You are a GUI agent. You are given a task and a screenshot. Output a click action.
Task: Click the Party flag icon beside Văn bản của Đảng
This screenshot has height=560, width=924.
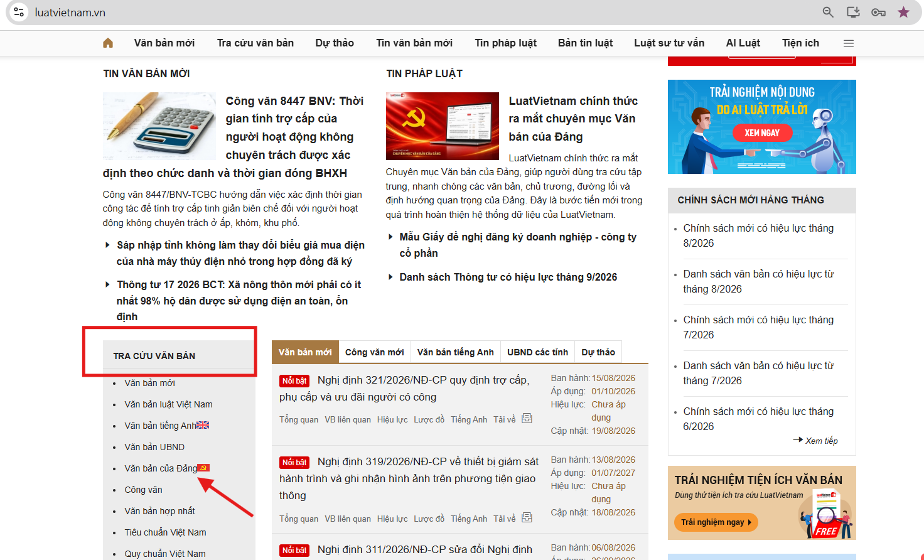coord(203,468)
